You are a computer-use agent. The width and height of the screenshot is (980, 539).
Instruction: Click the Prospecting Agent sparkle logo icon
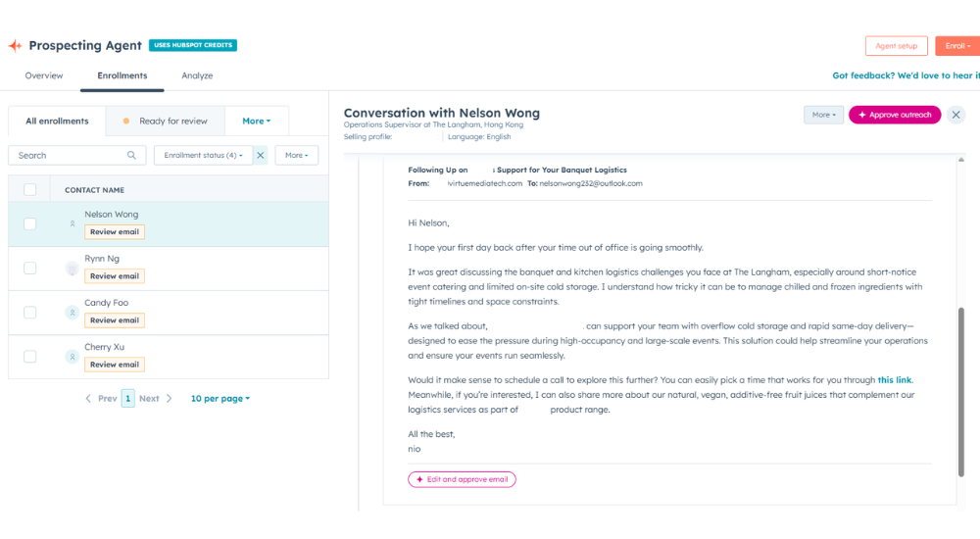(15, 46)
